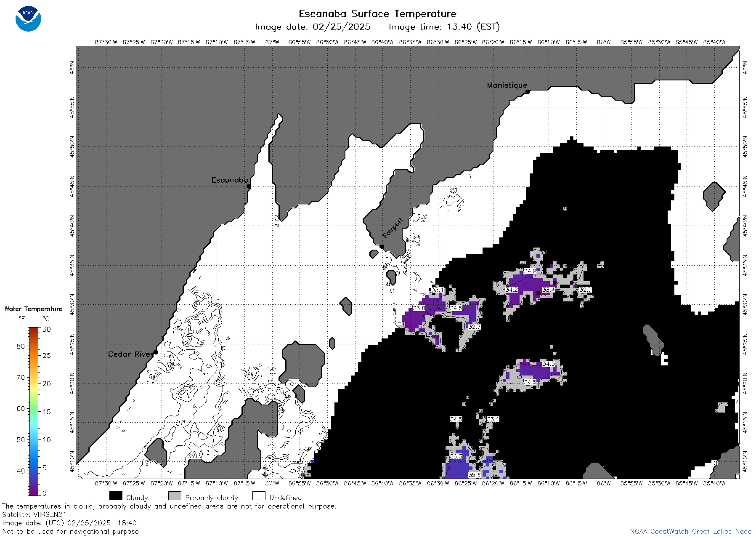756x538 pixels.
Task: Click the NOAA logo emblem
Action: pyautogui.click(x=28, y=19)
